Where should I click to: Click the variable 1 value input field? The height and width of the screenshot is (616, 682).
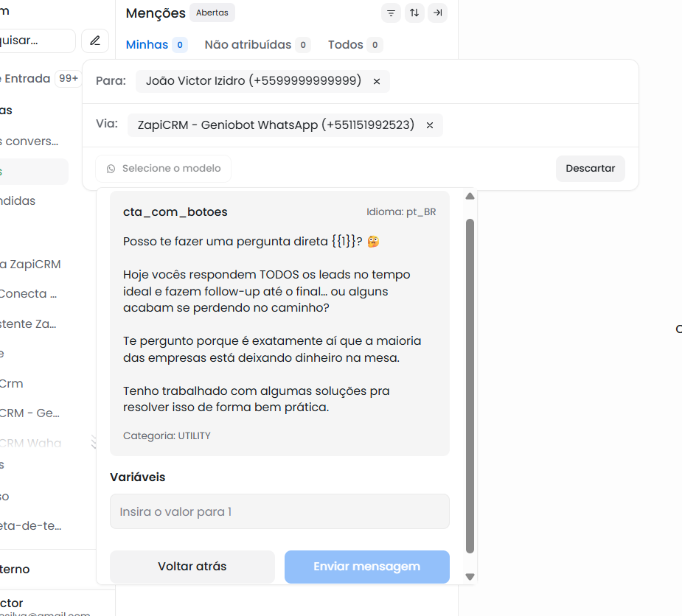pos(279,511)
